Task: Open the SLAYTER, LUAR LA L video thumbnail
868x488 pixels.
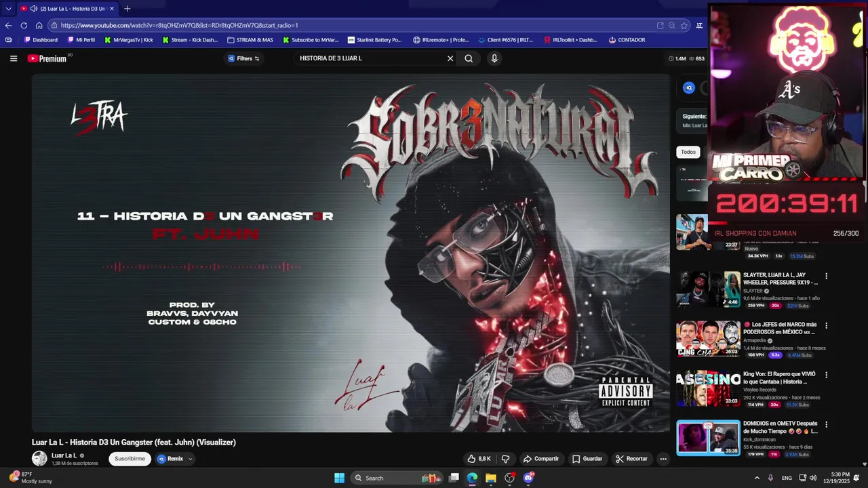Action: 708,289
